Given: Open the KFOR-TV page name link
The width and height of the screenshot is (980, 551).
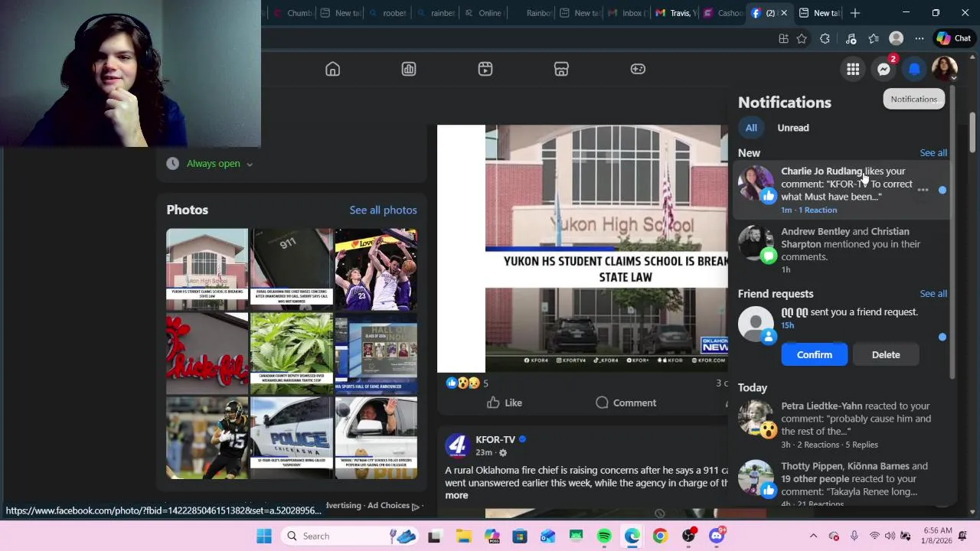Looking at the screenshot, I should tap(495, 439).
